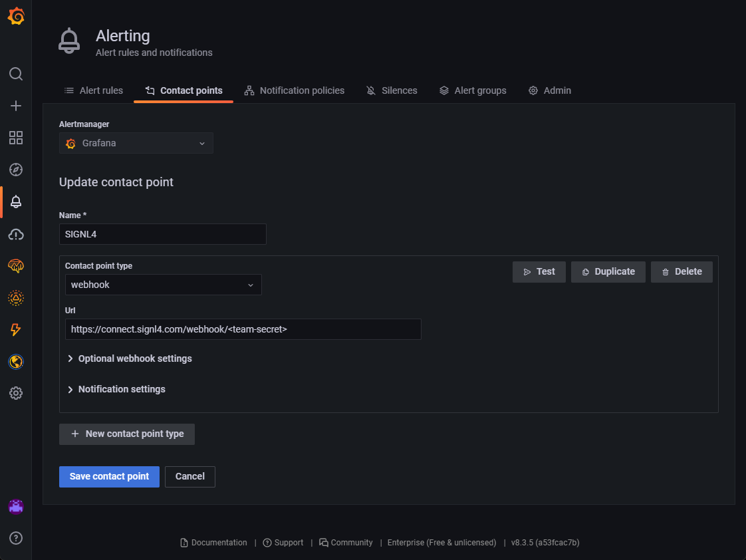Open the Help question mark icon

(16, 538)
